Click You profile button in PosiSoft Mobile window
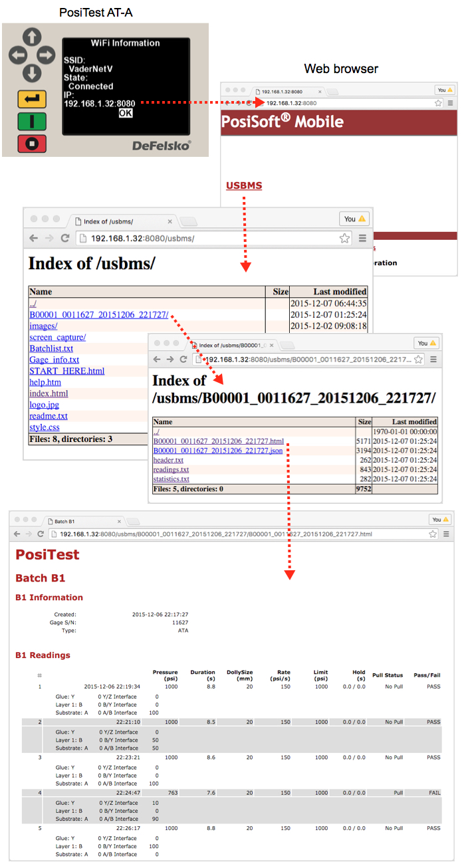This screenshot has height=868, width=462. [445, 90]
